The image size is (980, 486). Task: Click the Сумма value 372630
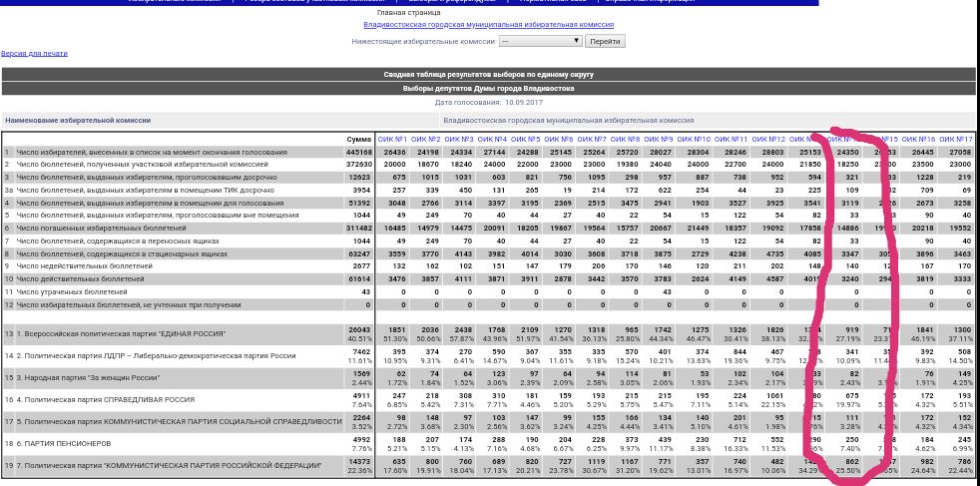point(358,165)
